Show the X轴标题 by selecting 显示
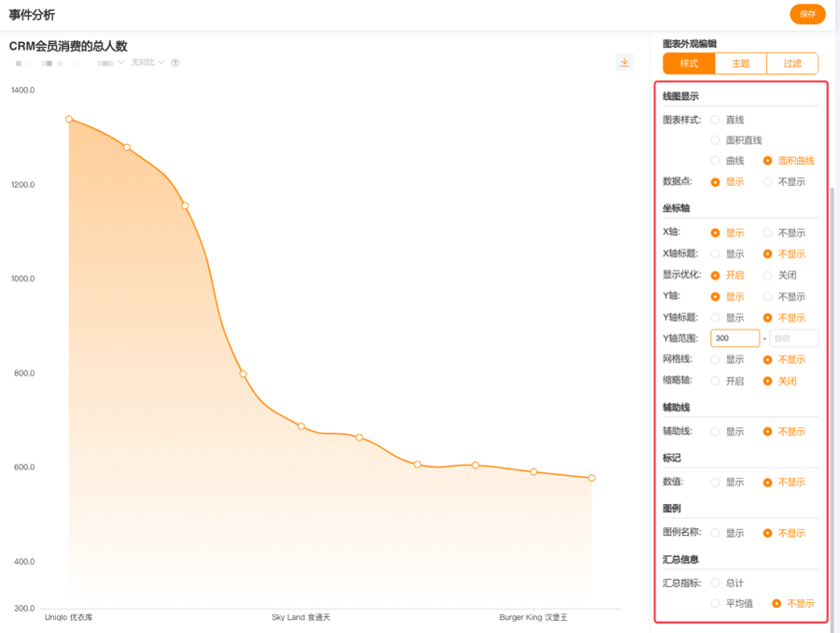This screenshot has height=633, width=840. point(716,254)
